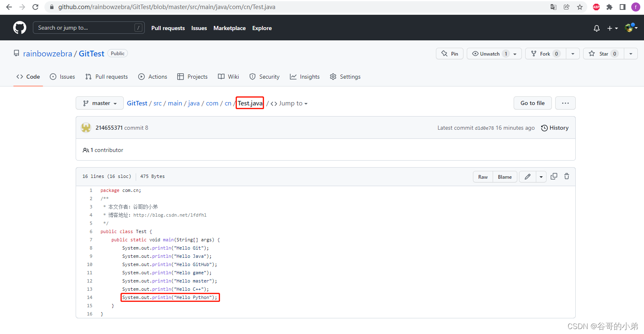Screen dimensions: 644x334
Task: Open the Jump to dropdown
Action: [x=289, y=103]
